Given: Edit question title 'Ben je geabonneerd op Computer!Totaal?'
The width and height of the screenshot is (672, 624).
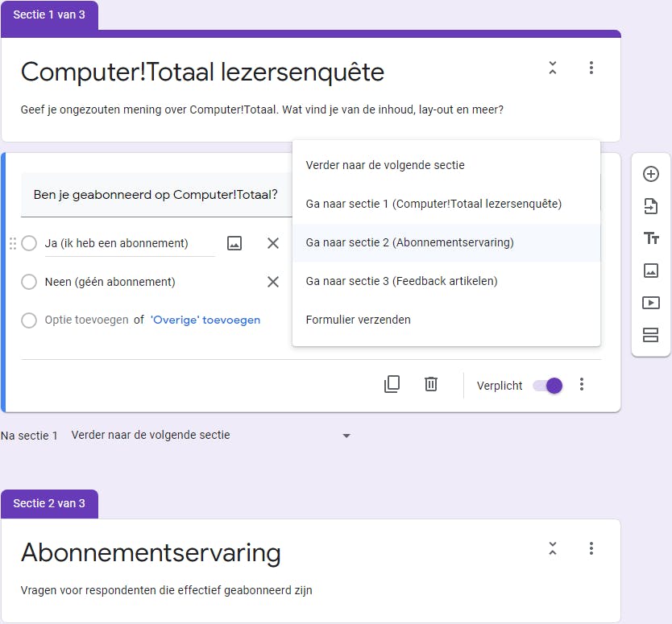Looking at the screenshot, I should (156, 195).
